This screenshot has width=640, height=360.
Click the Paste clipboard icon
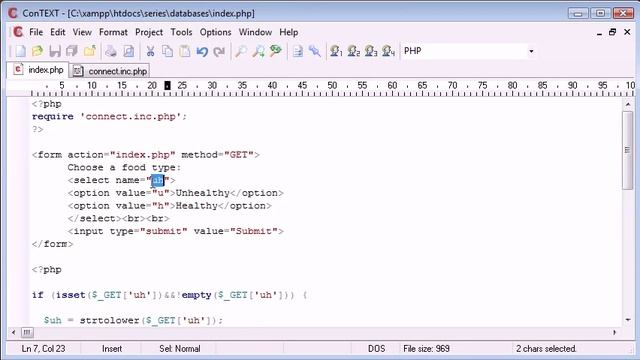pyautogui.click(x=184, y=51)
